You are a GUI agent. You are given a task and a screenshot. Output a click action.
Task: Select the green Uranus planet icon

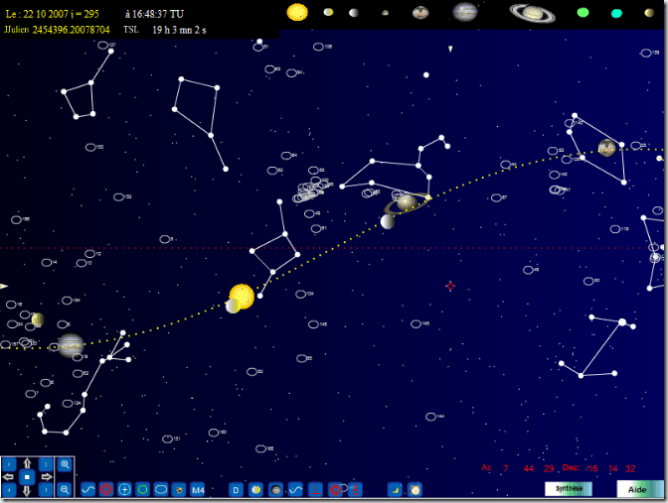tap(583, 13)
